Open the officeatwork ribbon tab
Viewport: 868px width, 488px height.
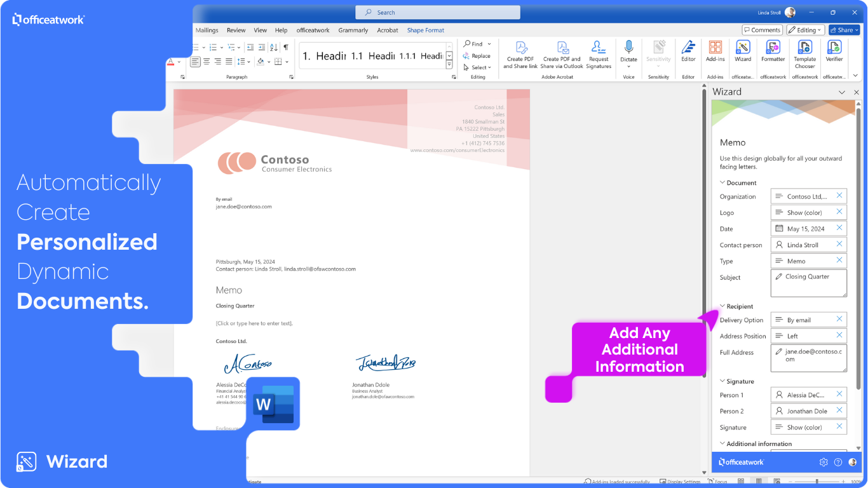(x=313, y=30)
